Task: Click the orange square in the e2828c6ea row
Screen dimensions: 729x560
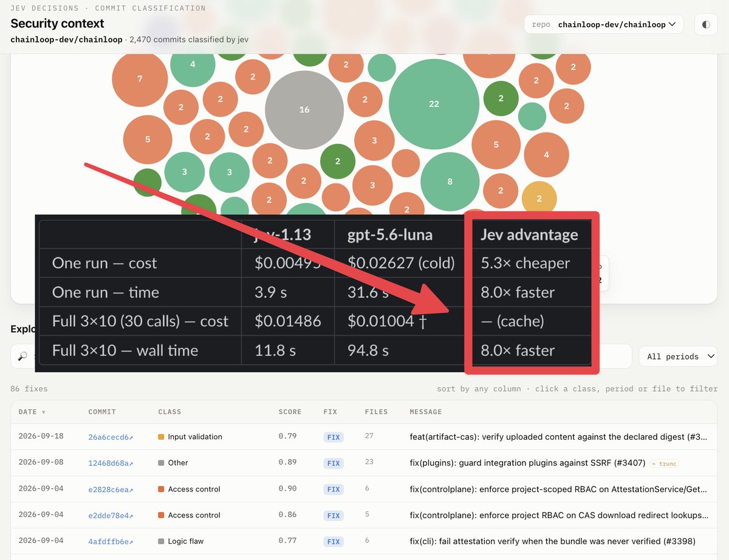Action: [161, 489]
